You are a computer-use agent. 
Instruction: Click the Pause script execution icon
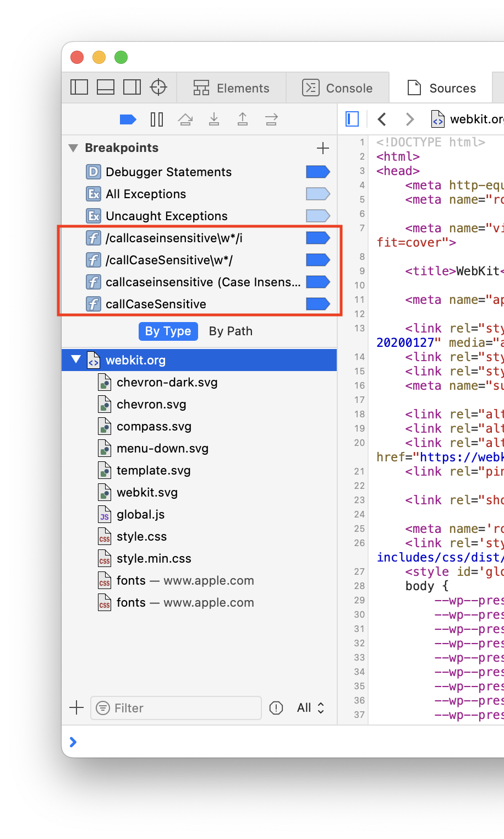[157, 119]
